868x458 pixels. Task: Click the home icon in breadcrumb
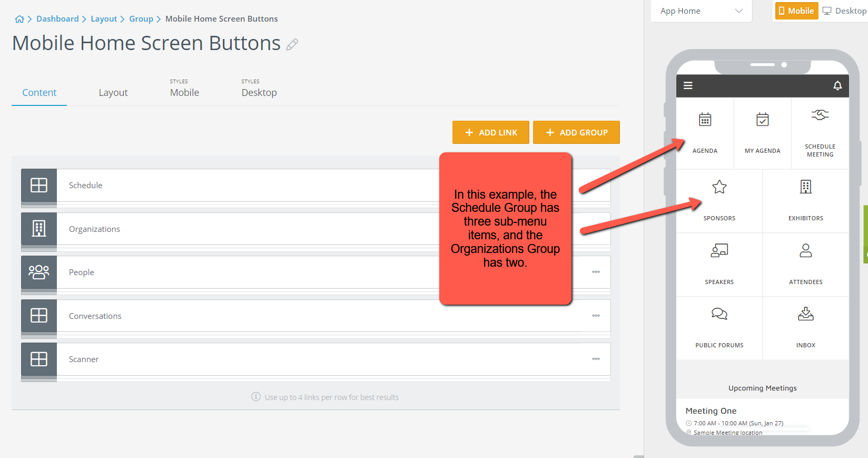click(x=19, y=19)
